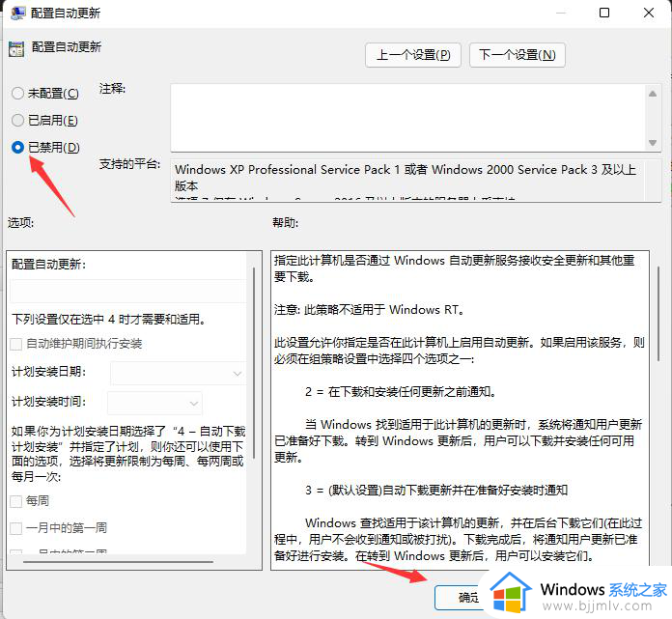
Task: Toggle the 每周 checkbox
Action: pyautogui.click(x=15, y=501)
